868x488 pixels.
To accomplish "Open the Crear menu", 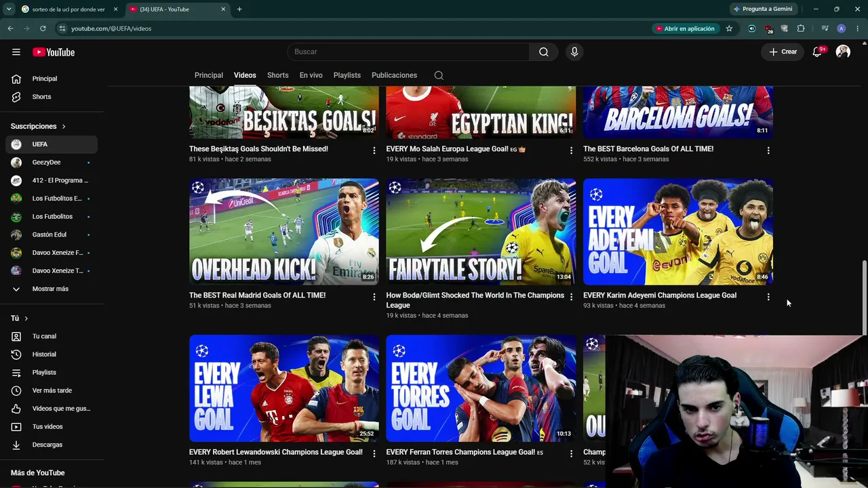I will click(783, 52).
